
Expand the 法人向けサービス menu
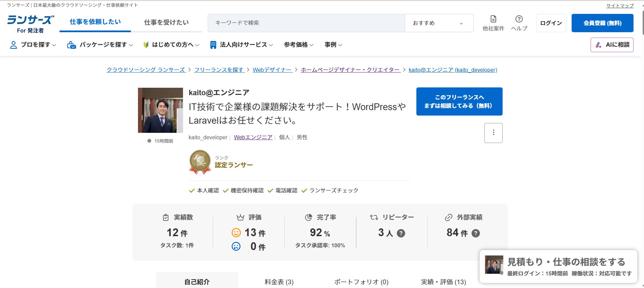point(241,45)
